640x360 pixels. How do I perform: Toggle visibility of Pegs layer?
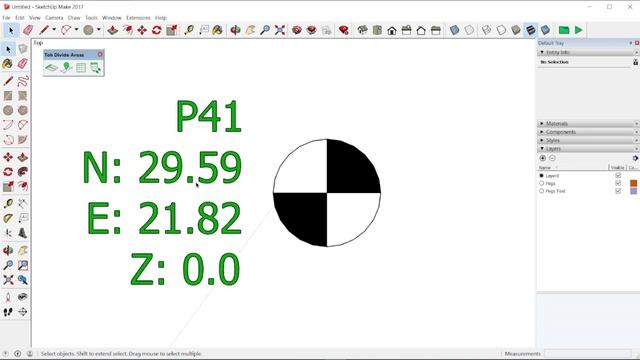click(x=618, y=183)
